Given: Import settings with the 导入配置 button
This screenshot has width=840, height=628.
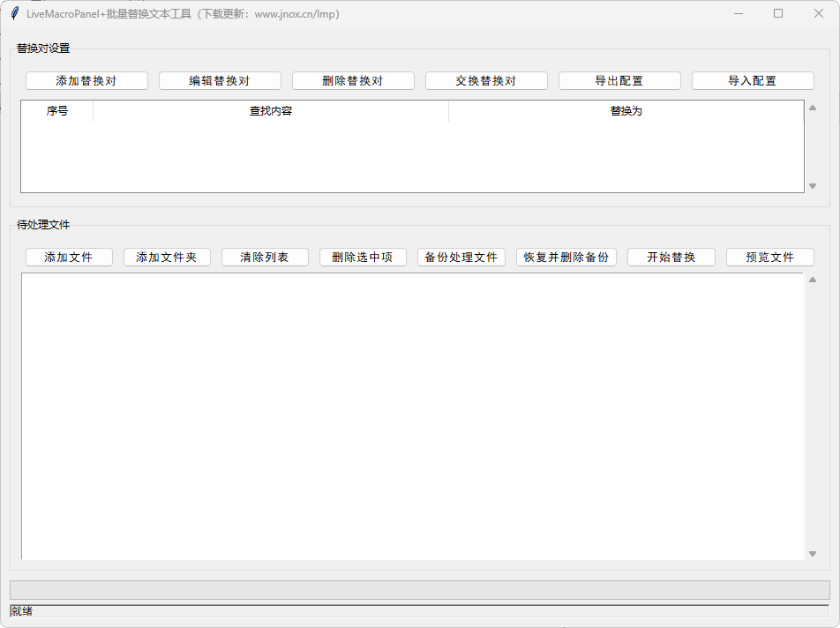Looking at the screenshot, I should [x=753, y=81].
